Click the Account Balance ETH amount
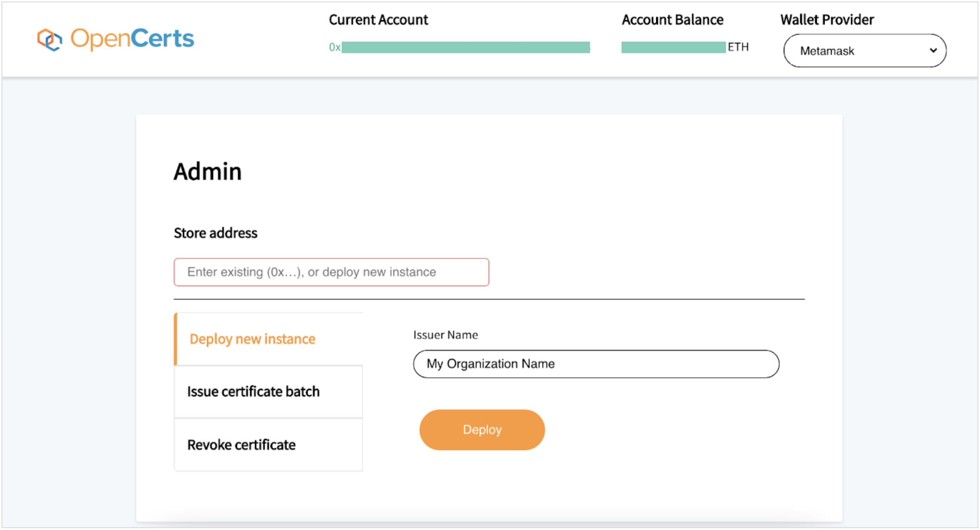 click(x=673, y=47)
